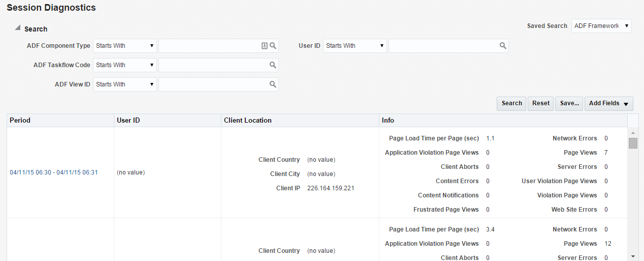Image resolution: width=644 pixels, height=261 pixels.
Task: Expand the Add Fields menu button
Action: coord(608,103)
